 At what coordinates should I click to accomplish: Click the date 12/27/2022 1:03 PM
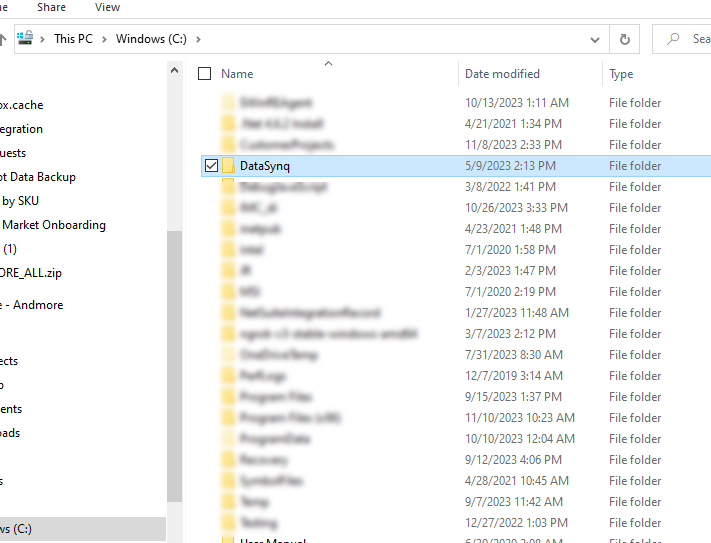coord(516,523)
